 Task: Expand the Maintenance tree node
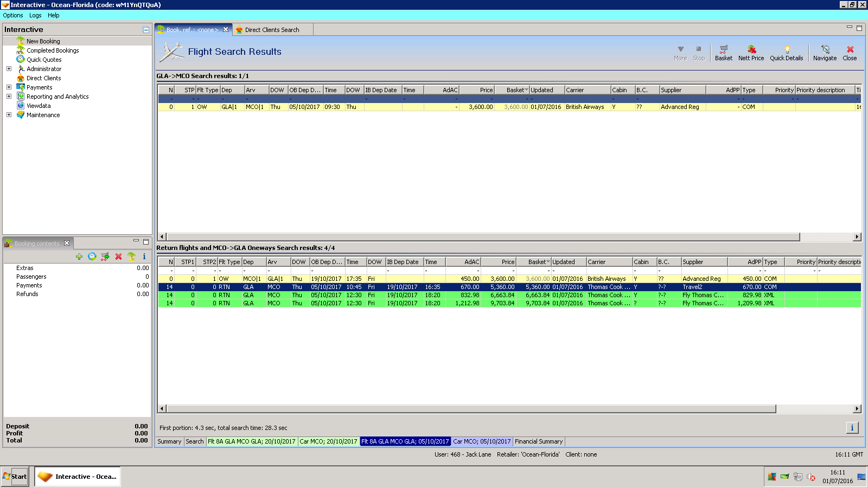9,115
